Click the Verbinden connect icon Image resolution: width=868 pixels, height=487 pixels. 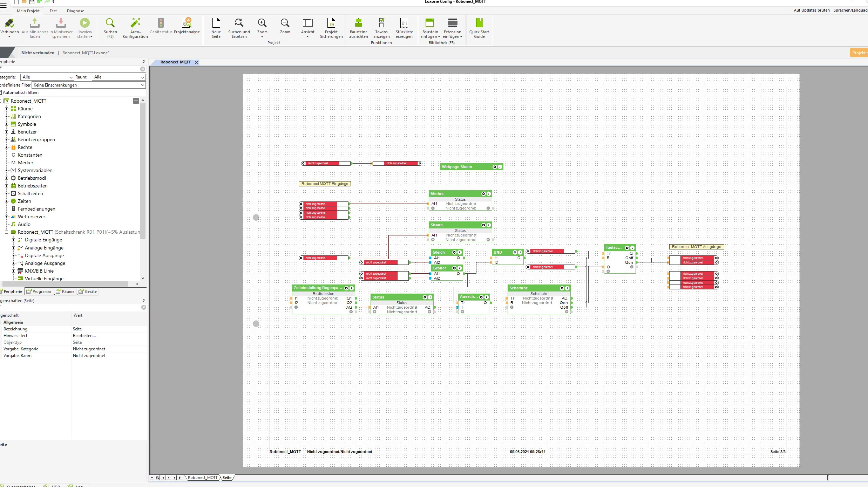9,24
